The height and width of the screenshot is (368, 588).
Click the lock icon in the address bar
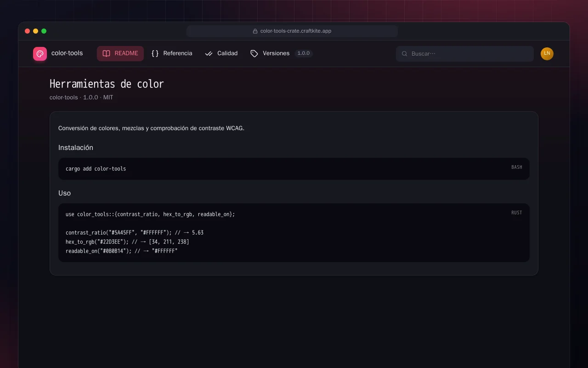click(255, 31)
